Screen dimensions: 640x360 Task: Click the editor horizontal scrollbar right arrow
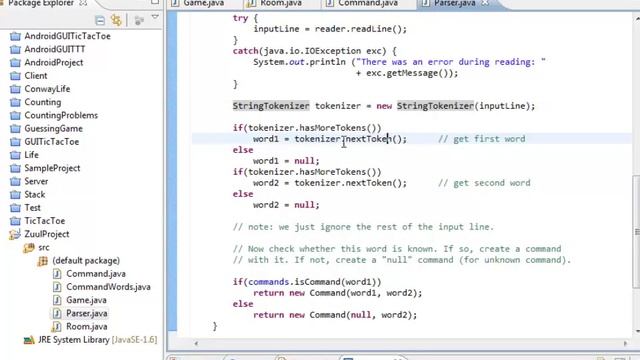[625, 344]
